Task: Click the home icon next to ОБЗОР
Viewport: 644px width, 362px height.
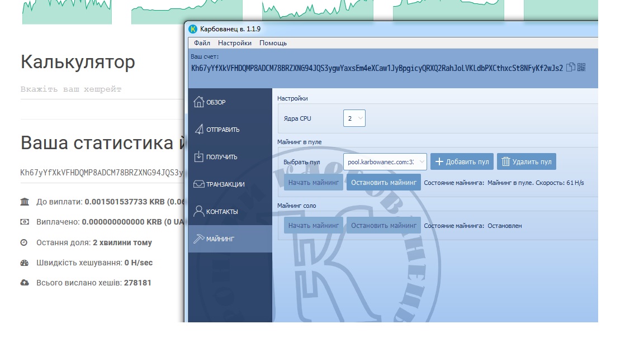Action: click(199, 102)
